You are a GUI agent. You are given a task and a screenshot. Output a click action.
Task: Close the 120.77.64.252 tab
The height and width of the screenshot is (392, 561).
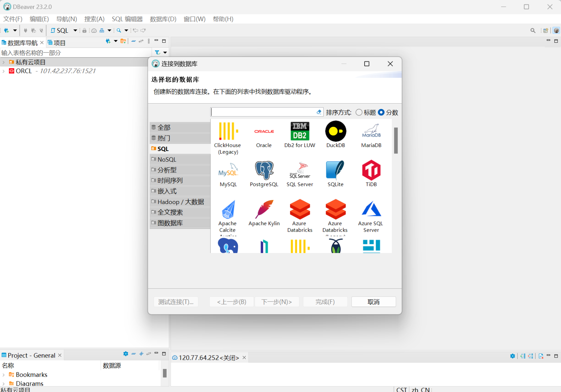tap(244, 358)
